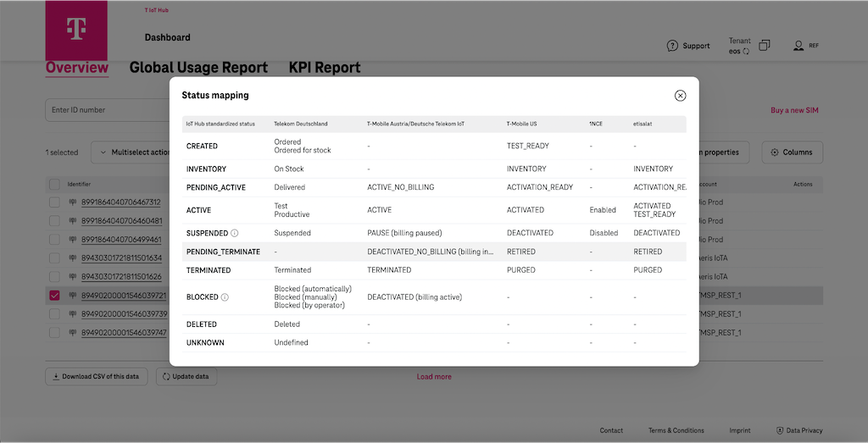Click the Support question mark icon
Viewport: 868px width, 443px height.
[x=672, y=46]
